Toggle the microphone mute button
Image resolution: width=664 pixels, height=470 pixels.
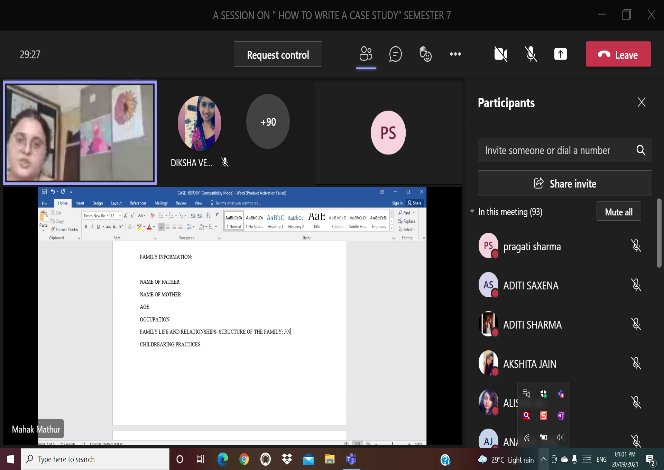[531, 54]
